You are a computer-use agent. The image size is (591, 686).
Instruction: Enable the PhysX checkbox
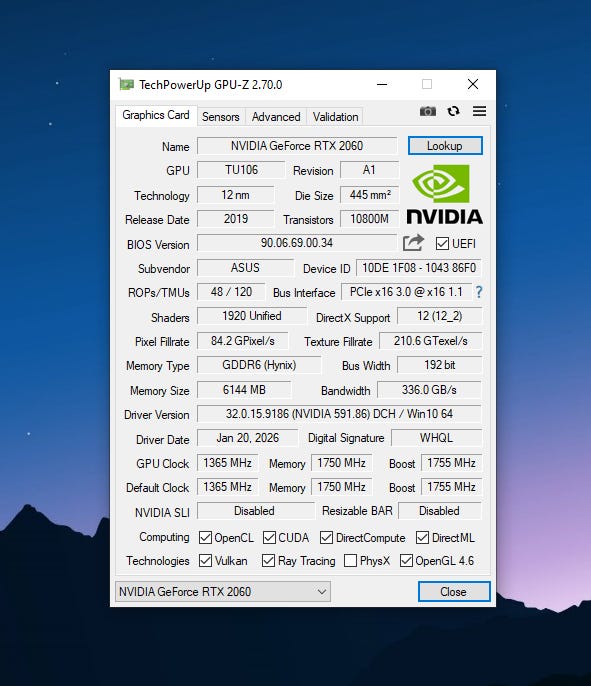point(350,560)
